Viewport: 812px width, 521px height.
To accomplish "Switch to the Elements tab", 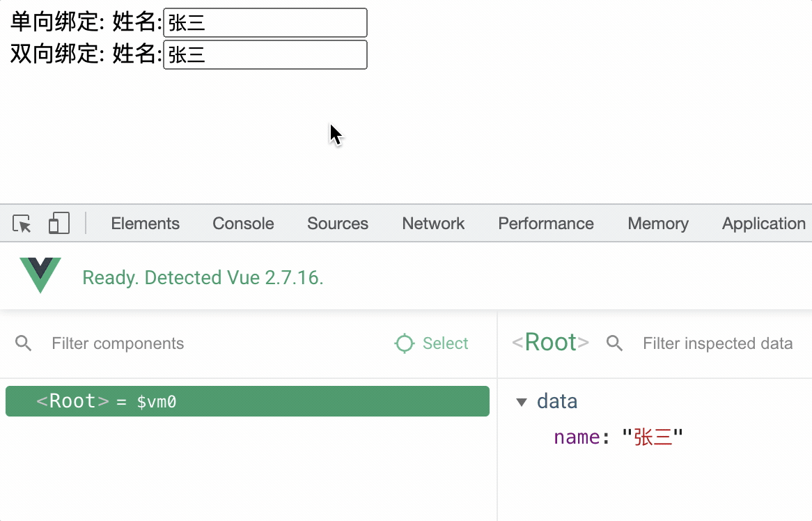I will click(x=145, y=224).
